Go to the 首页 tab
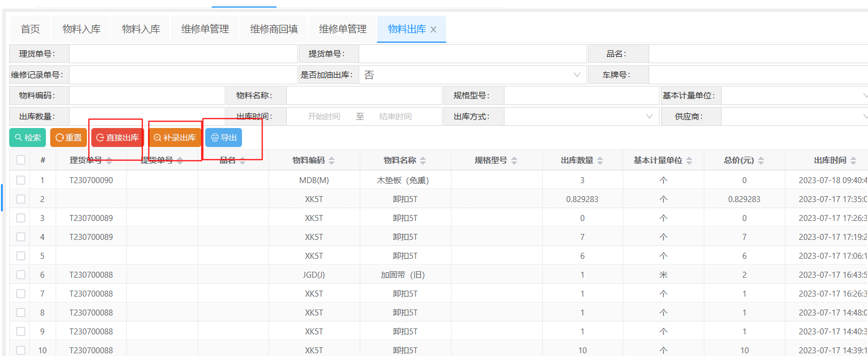The image size is (868, 356). tap(30, 29)
